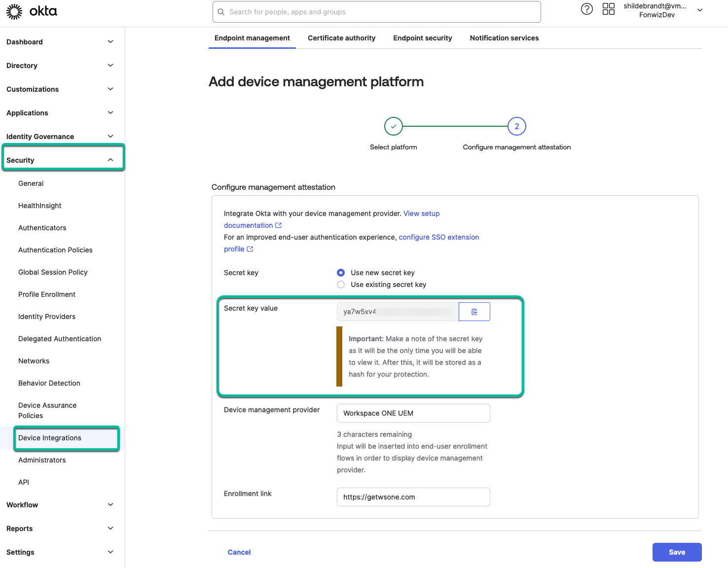This screenshot has width=728, height=568.
Task: Click the completed Select platform step circle
Action: (393, 126)
